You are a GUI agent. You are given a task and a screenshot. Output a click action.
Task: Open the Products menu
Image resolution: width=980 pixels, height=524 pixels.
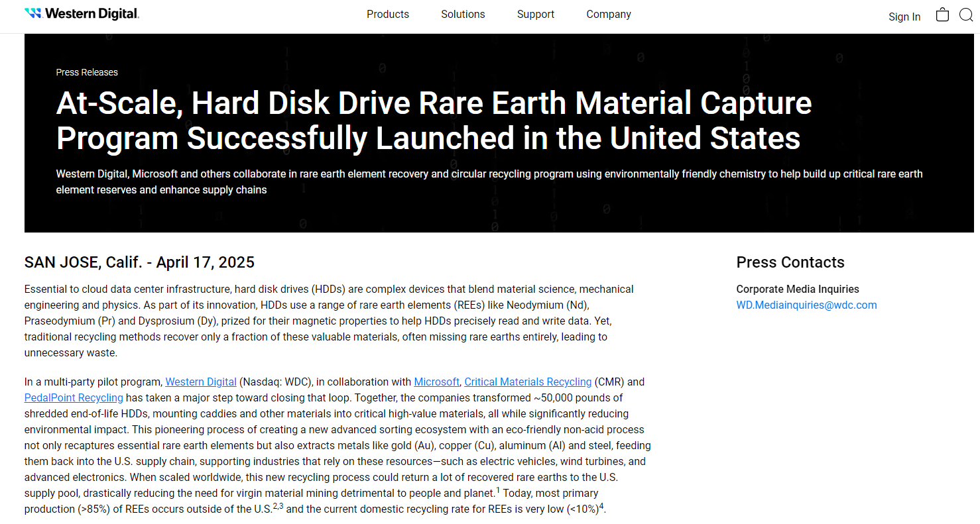(x=388, y=15)
